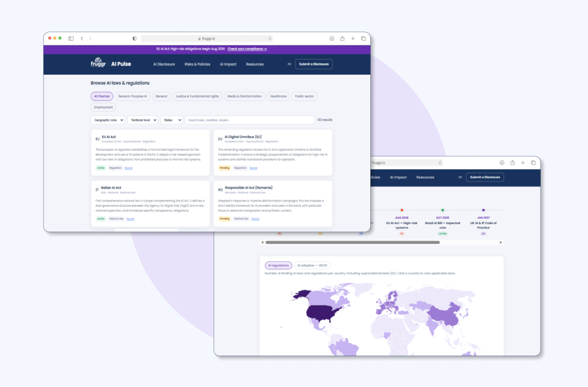
Task: Open new tab in front browser window
Action: tap(353, 38)
